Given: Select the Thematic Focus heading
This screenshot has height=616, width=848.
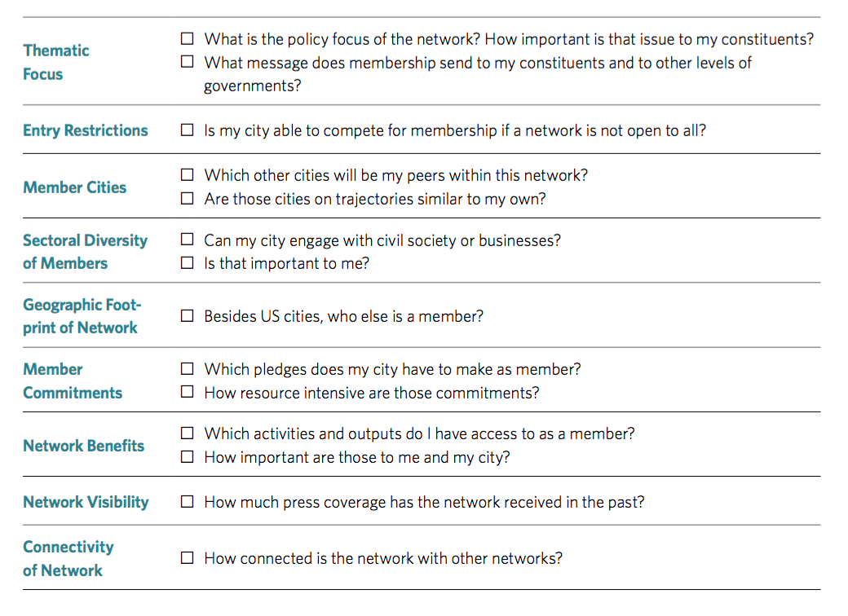Looking at the screenshot, I should [56, 62].
